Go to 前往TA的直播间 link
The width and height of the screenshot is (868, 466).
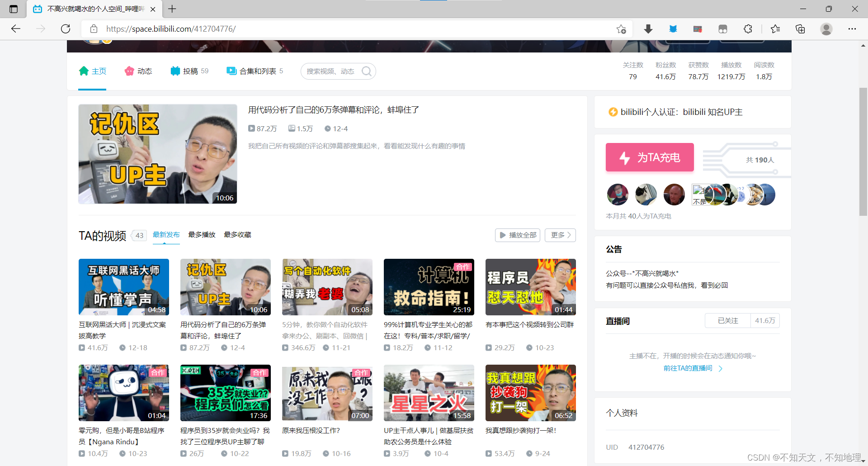693,368
